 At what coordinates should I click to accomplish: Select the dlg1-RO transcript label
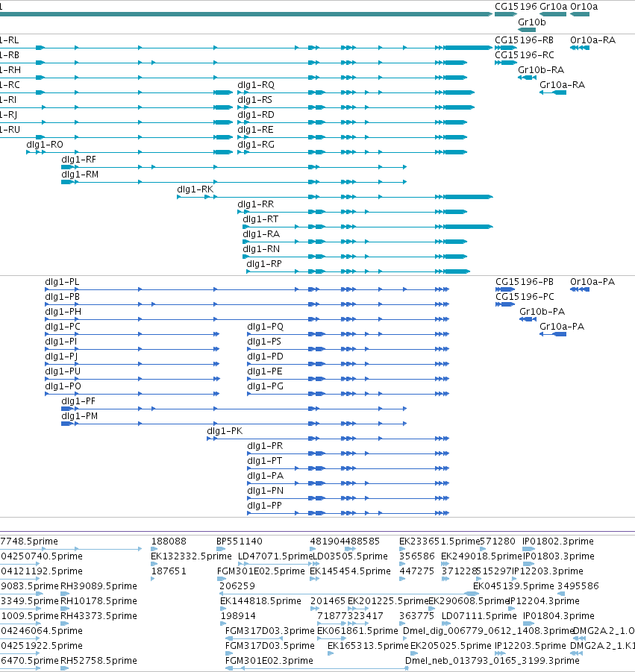click(45, 145)
